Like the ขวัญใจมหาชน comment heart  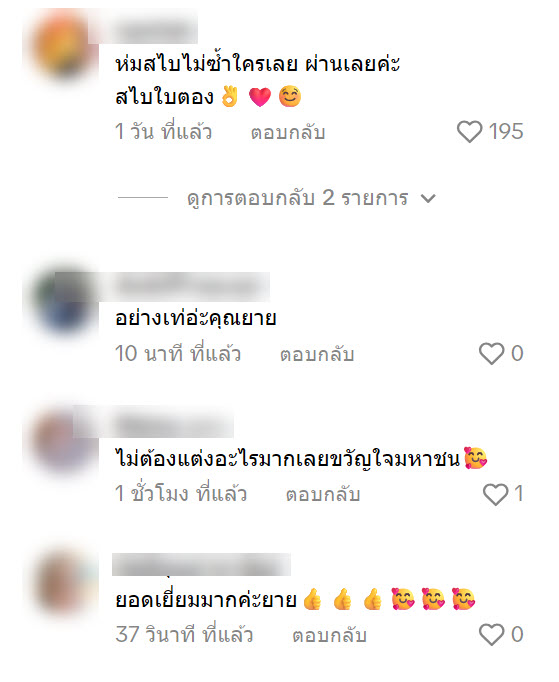495,494
